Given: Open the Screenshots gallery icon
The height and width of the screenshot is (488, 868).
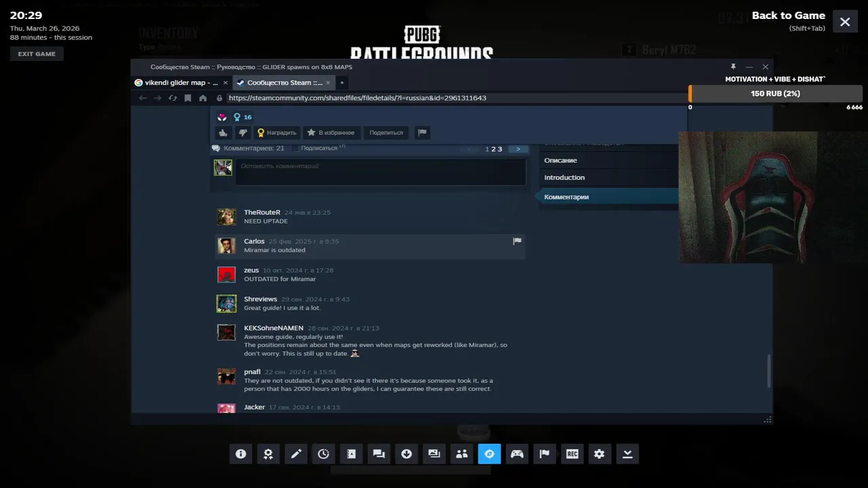Looking at the screenshot, I should click(434, 454).
